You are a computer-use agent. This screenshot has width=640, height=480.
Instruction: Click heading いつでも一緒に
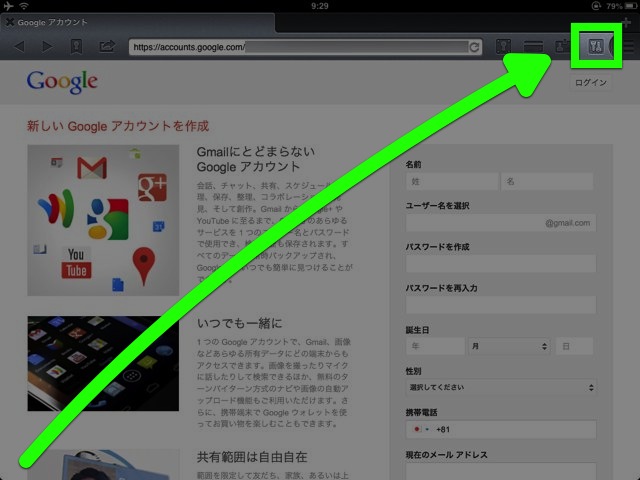(240, 323)
